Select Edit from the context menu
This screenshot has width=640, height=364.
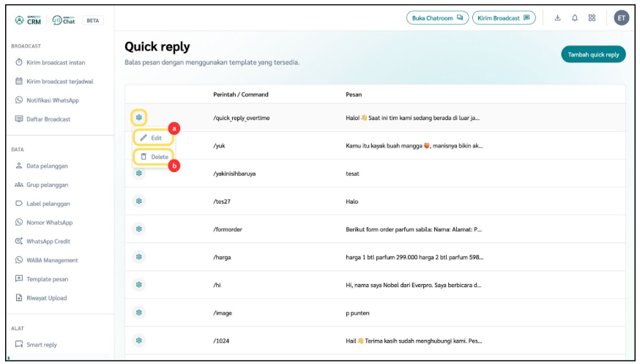(x=153, y=138)
